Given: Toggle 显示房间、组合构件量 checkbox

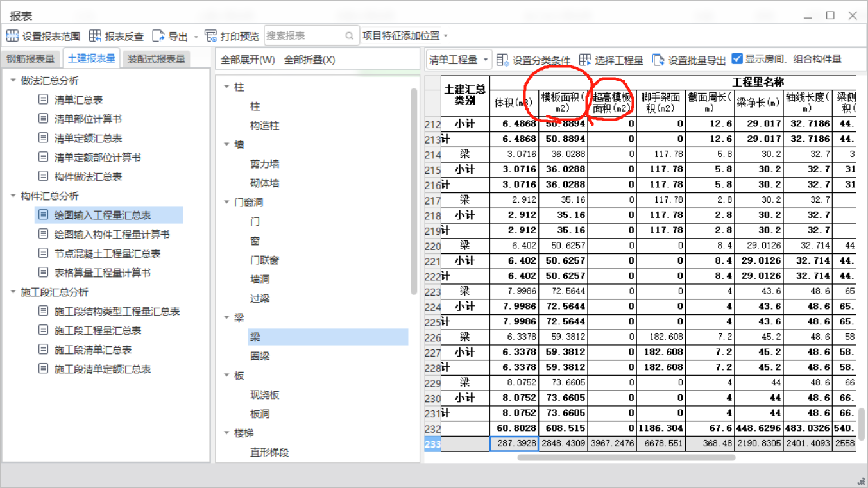Looking at the screenshot, I should 737,58.
